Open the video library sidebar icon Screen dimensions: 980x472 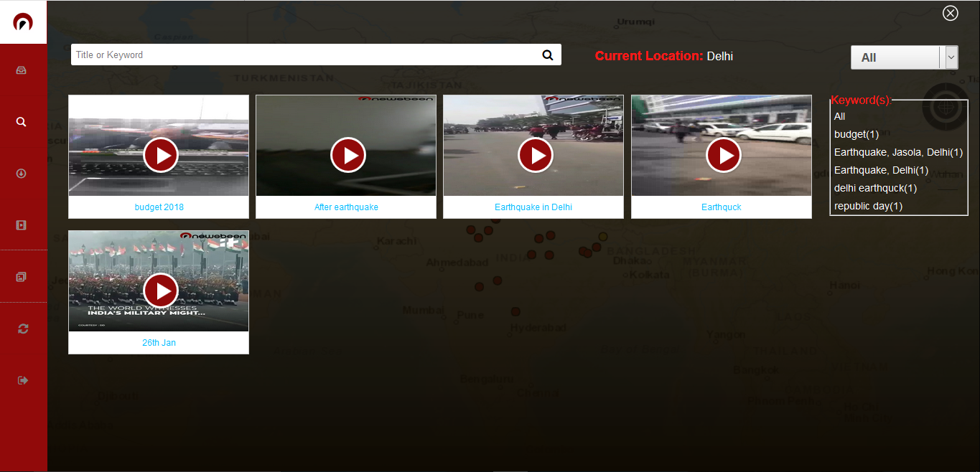click(x=22, y=225)
